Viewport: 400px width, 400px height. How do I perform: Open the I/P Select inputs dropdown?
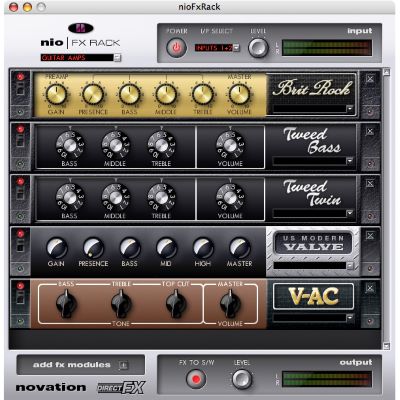click(217, 48)
